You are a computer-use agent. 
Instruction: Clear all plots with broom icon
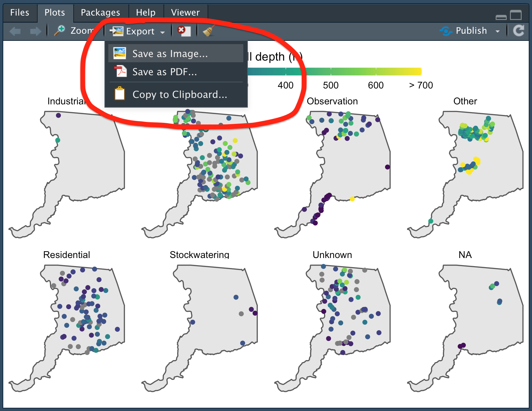tap(209, 31)
